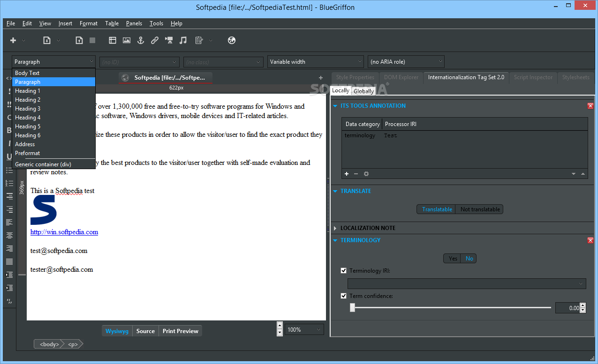Screen dimensions: 598x364
Task: Click the save document icon
Action: 79,40
